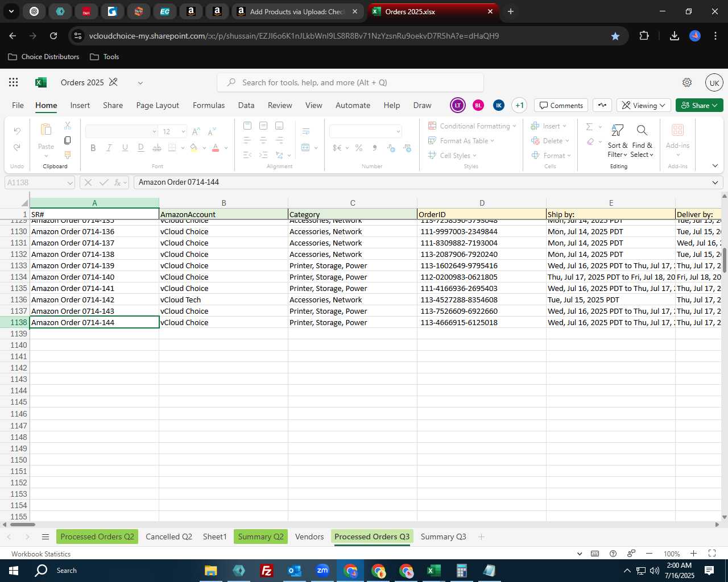
Task: Open the settings gear in Excel header
Action: [x=687, y=82]
